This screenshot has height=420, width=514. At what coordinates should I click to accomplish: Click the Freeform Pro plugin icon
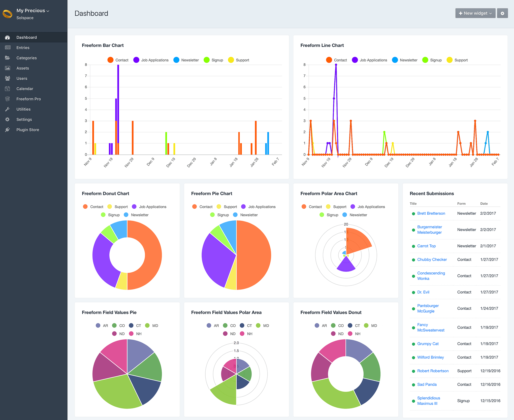pyautogui.click(x=7, y=99)
